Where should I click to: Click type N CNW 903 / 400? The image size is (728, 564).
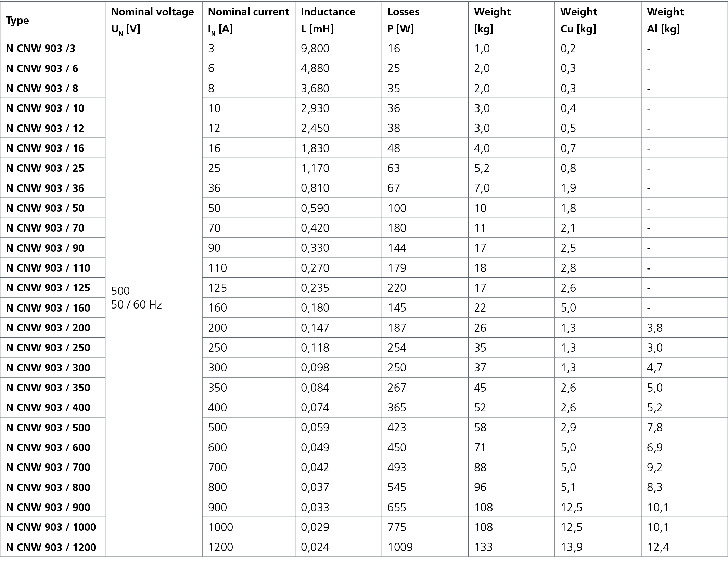tap(48, 407)
